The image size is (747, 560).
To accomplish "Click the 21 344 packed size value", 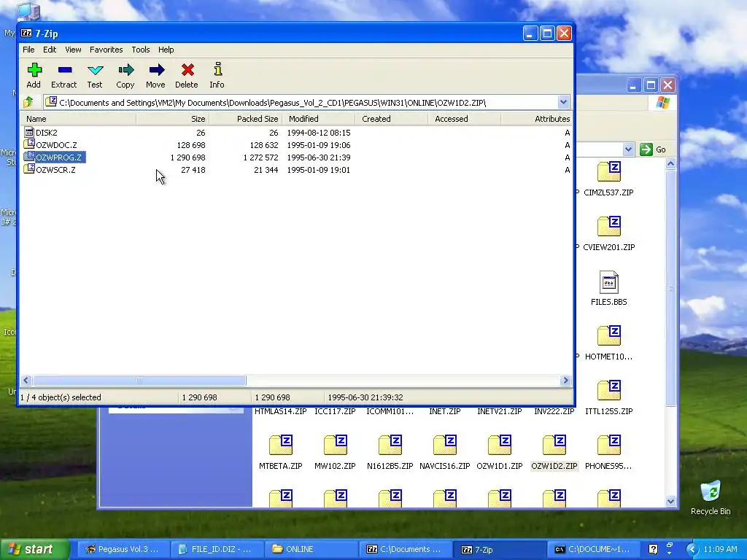I will 266,169.
